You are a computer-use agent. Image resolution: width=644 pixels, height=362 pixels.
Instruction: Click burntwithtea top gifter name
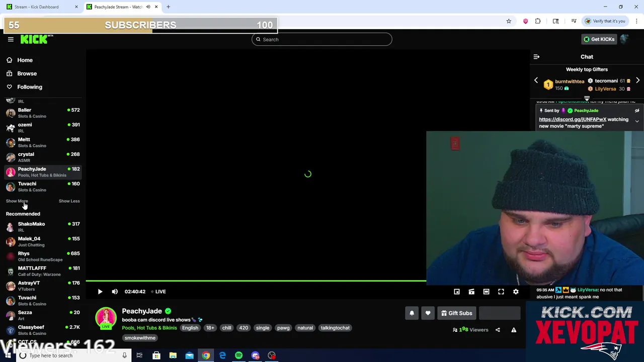570,81
